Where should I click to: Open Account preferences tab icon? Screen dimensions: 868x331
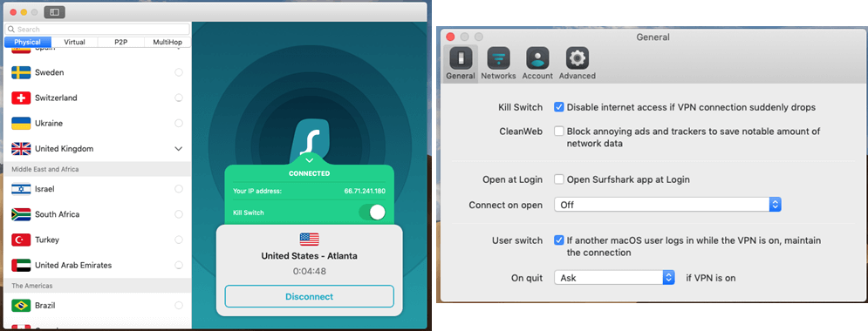[537, 58]
